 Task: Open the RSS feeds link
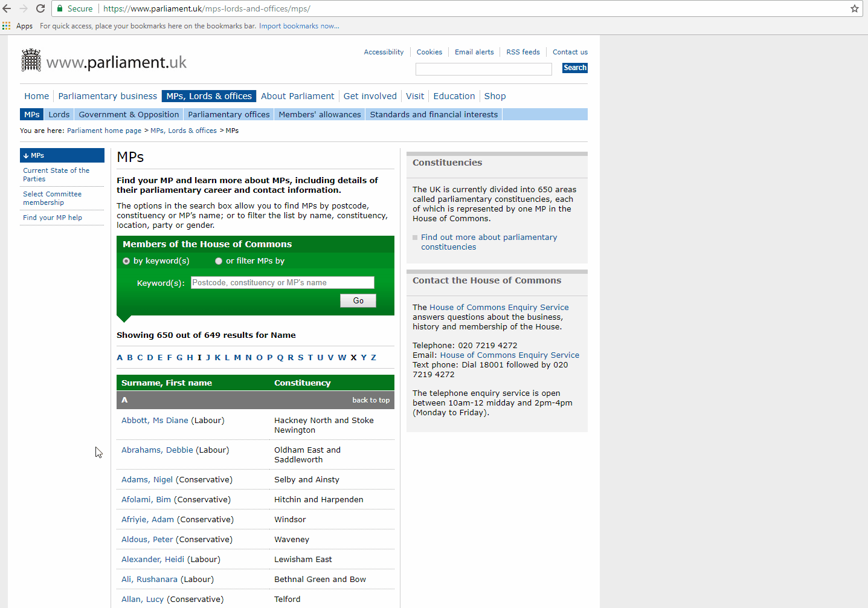(523, 52)
